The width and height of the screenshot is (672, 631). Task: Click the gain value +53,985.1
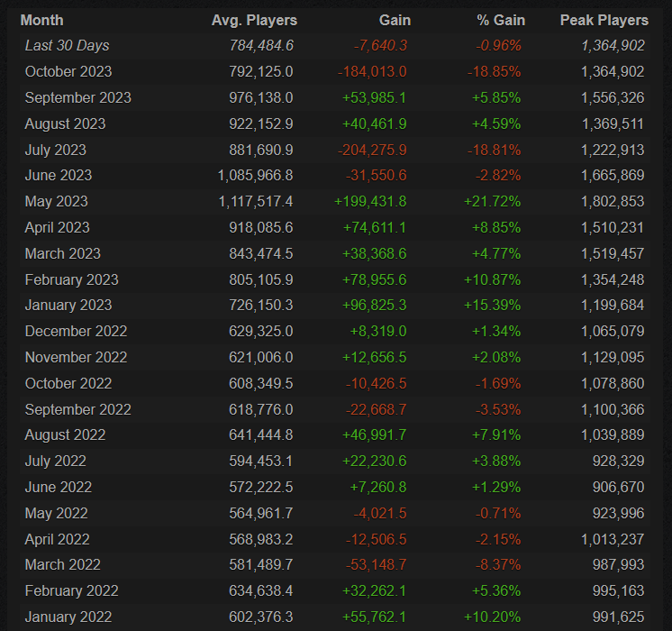coord(374,97)
